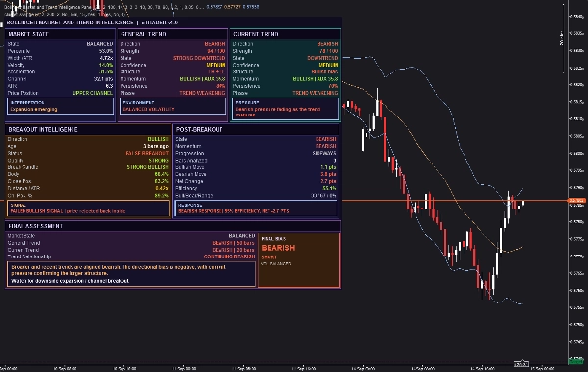Image resolution: width=588 pixels, height=372 pixels.
Task: Select the 'Expansion emerging' interpretation text
Action: point(33,109)
